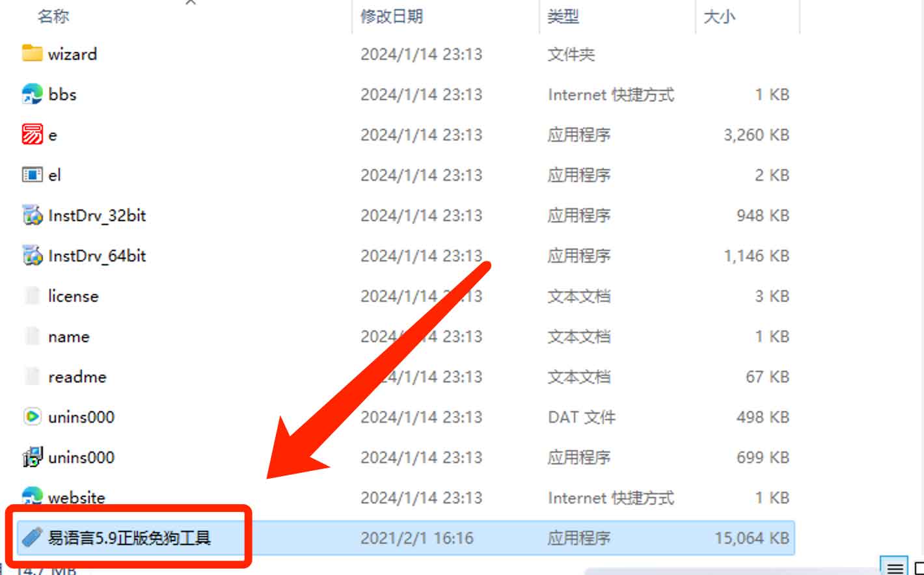Select the file name website

click(76, 498)
